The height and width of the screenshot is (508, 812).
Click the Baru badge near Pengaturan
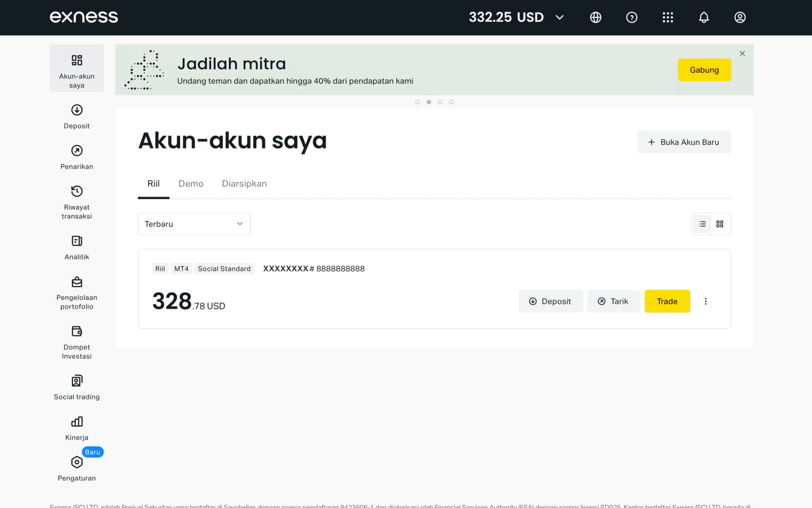(93, 452)
